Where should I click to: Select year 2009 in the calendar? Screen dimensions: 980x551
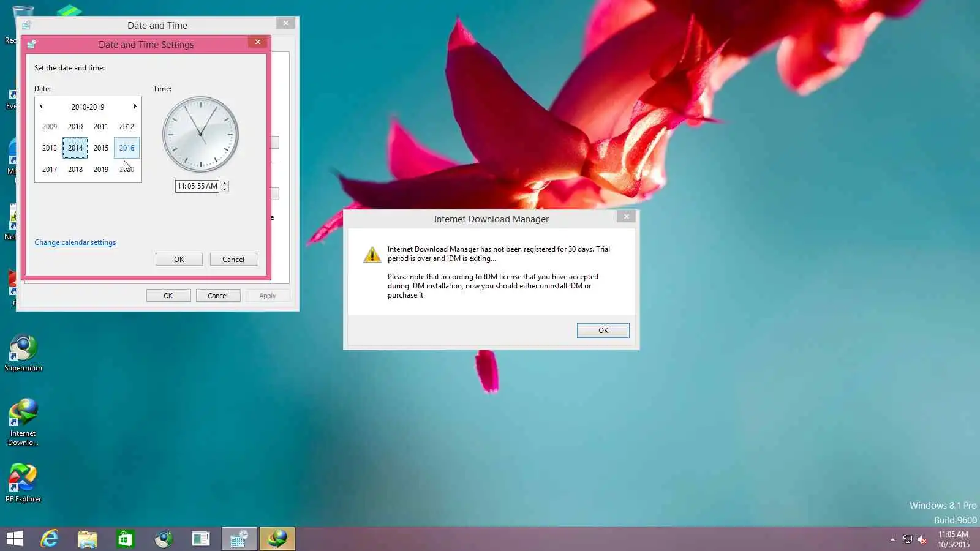pos(50,127)
